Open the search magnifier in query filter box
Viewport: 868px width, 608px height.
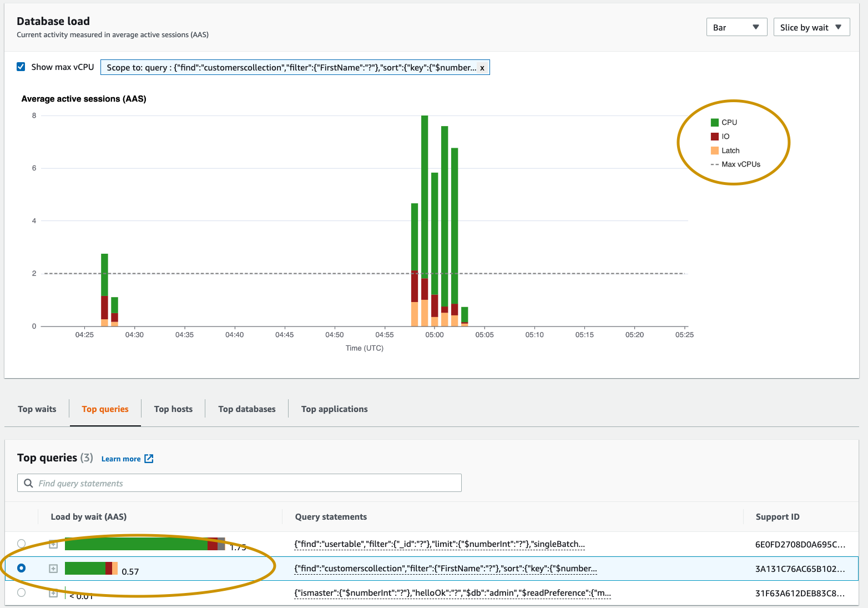[x=28, y=483]
